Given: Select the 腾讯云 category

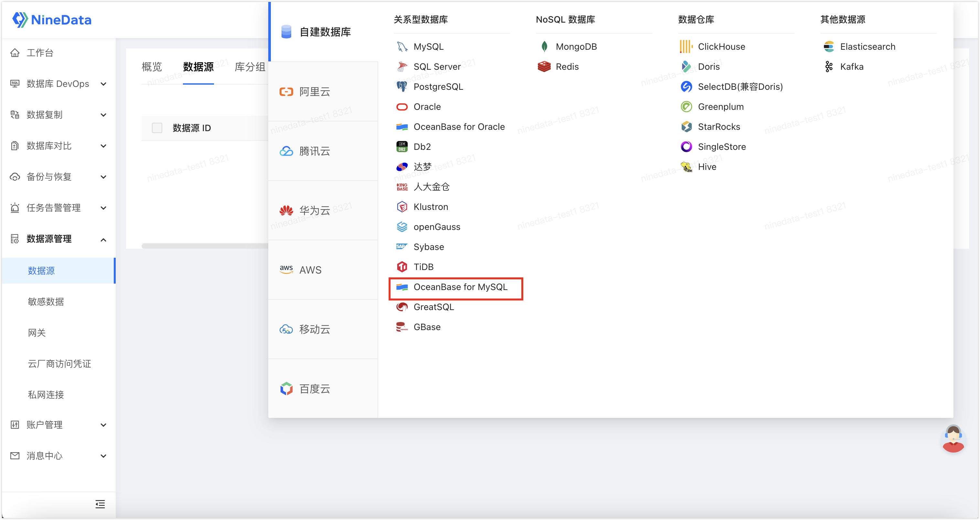Looking at the screenshot, I should click(x=323, y=151).
